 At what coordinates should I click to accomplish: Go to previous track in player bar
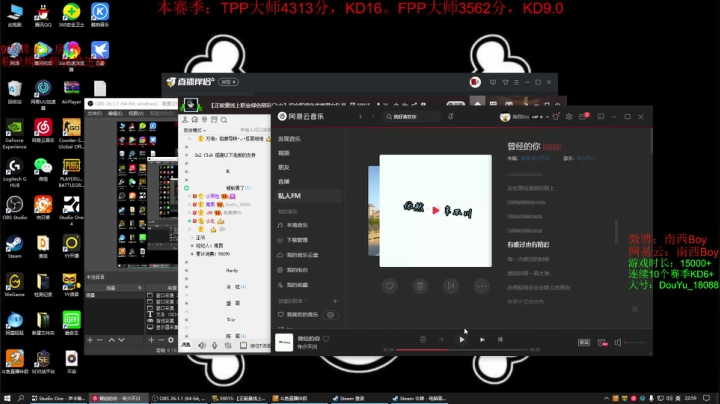pyautogui.click(x=441, y=340)
